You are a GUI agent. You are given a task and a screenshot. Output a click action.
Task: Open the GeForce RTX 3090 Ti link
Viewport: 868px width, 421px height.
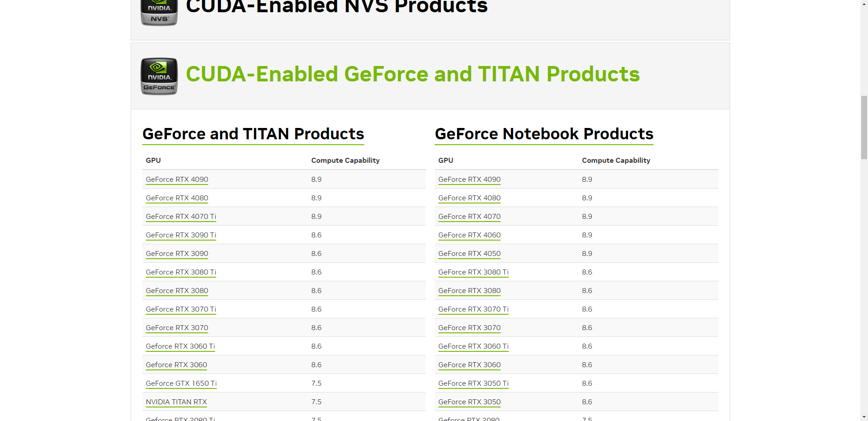point(181,235)
